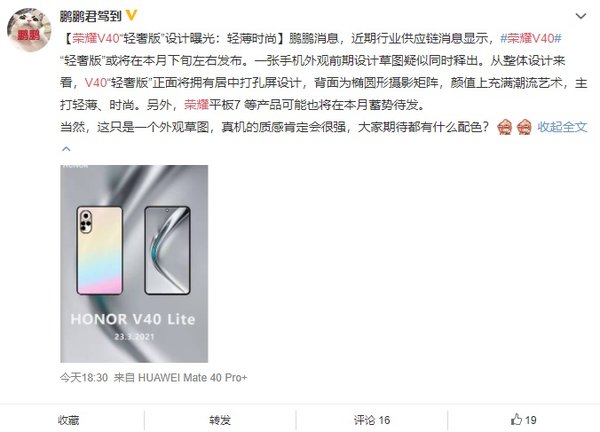This screenshot has height=432, width=600.
Task: Click the 收藏 favorite tab
Action: click(x=68, y=420)
